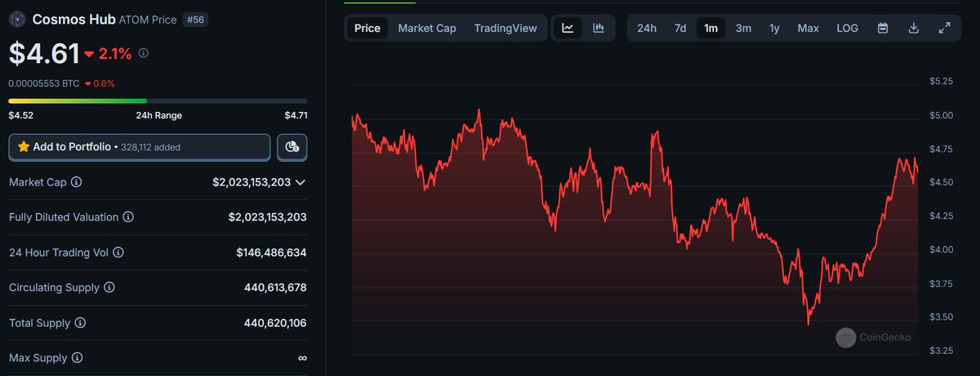Click the 440,613,678 circulating supply value
Viewport: 980px width, 376px height.
(275, 288)
